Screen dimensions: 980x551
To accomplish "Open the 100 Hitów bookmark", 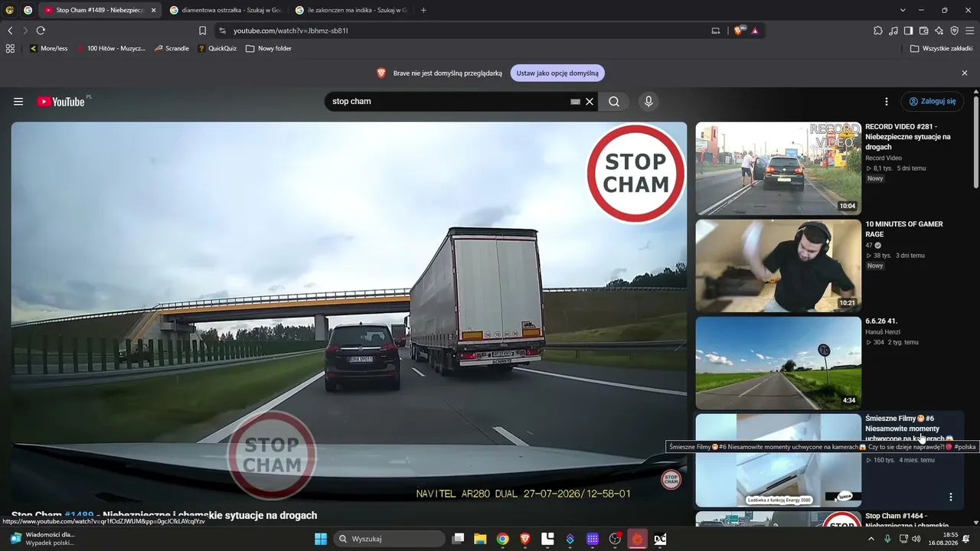I will point(109,48).
